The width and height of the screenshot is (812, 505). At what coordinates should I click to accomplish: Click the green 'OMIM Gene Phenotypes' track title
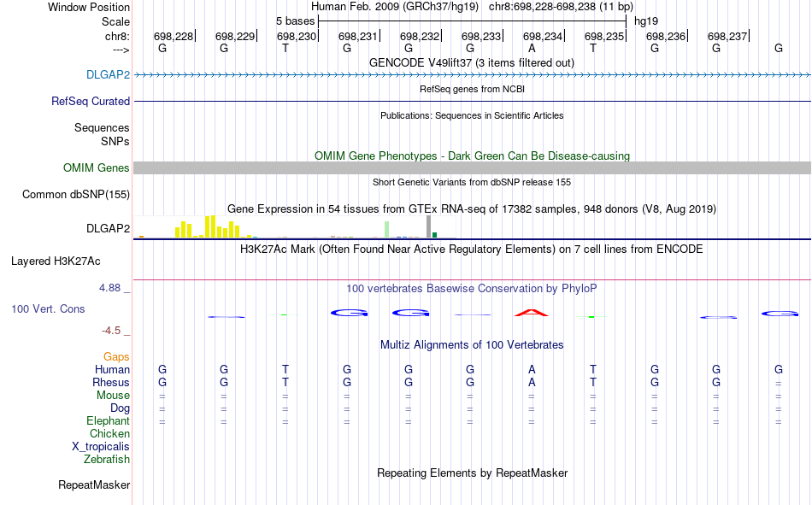pos(473,156)
